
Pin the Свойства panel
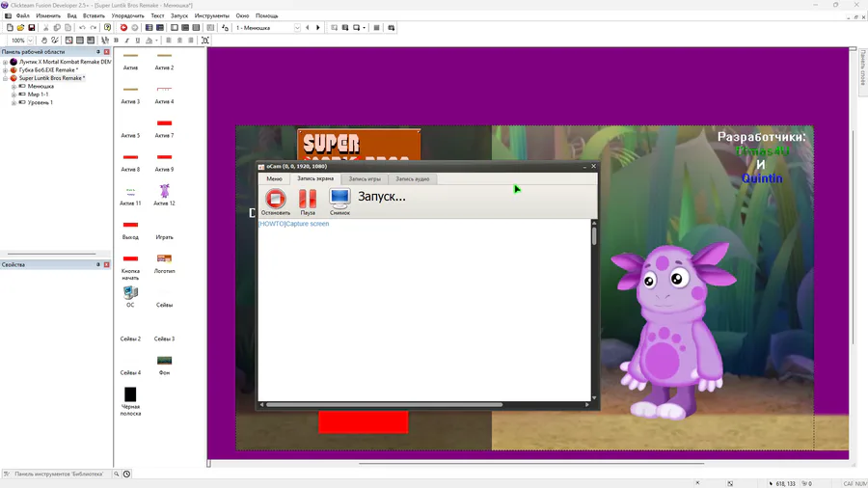[x=98, y=265]
